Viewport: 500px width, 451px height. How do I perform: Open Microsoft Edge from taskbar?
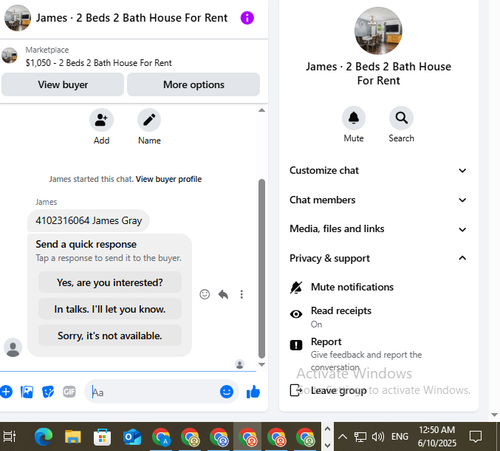coord(44,437)
